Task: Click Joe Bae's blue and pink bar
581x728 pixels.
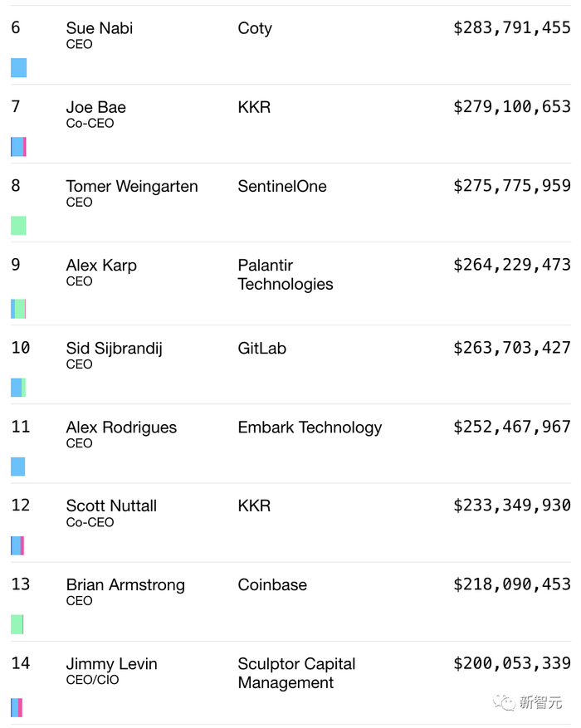Action: coord(18,147)
